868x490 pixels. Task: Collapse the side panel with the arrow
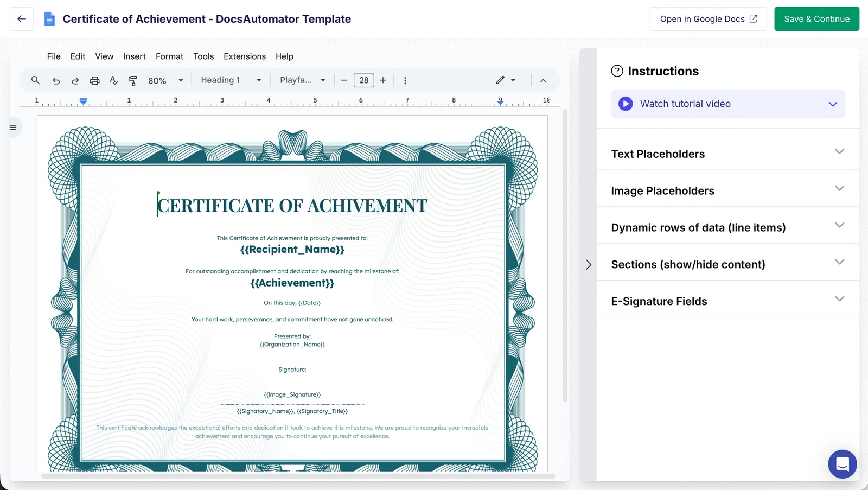589,265
